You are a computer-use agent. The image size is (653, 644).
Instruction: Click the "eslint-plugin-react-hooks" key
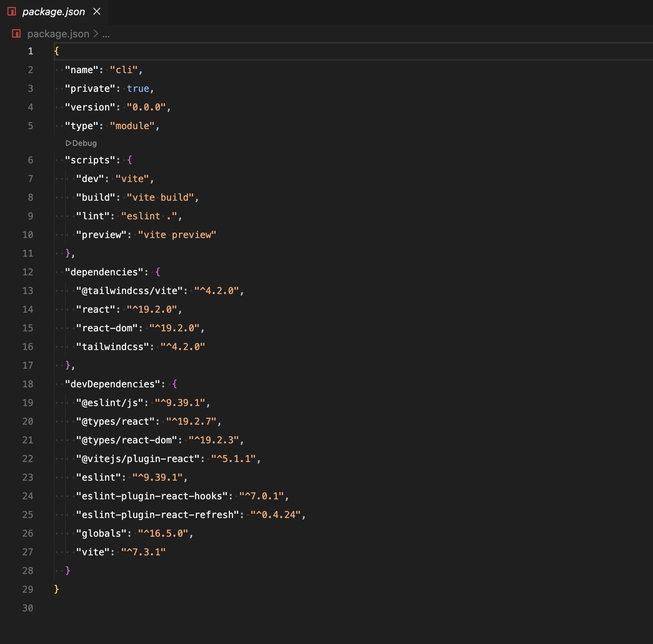152,496
